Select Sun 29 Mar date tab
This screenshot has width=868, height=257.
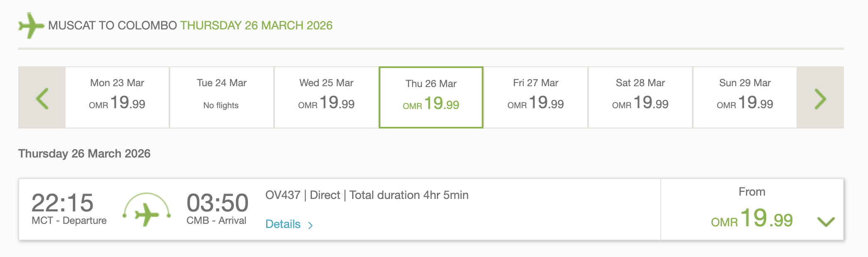[x=745, y=97]
